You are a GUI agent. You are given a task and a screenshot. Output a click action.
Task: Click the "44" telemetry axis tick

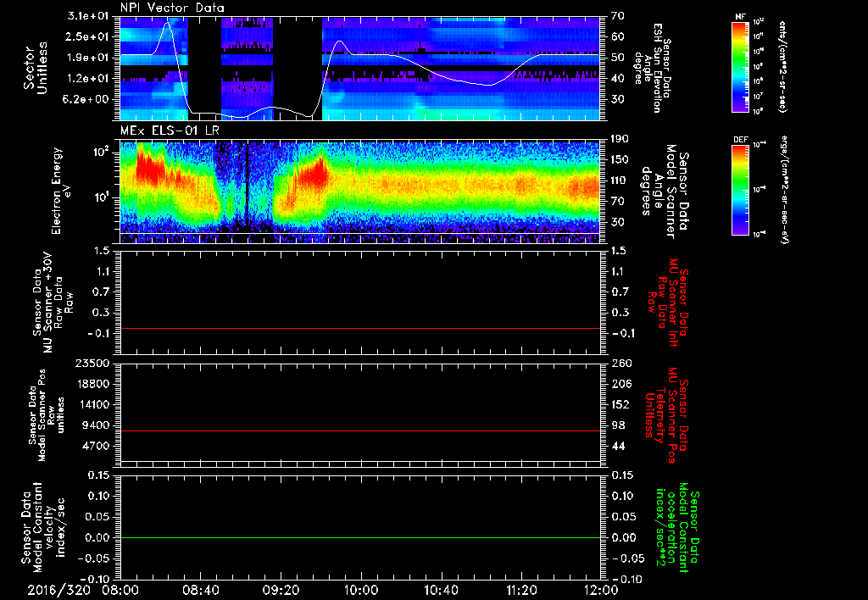(617, 446)
